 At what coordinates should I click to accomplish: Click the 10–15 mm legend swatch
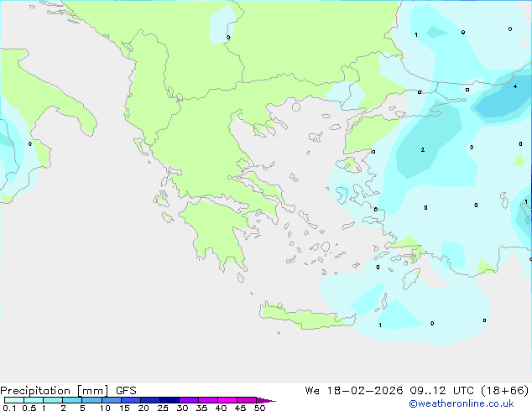pyautogui.click(x=112, y=400)
